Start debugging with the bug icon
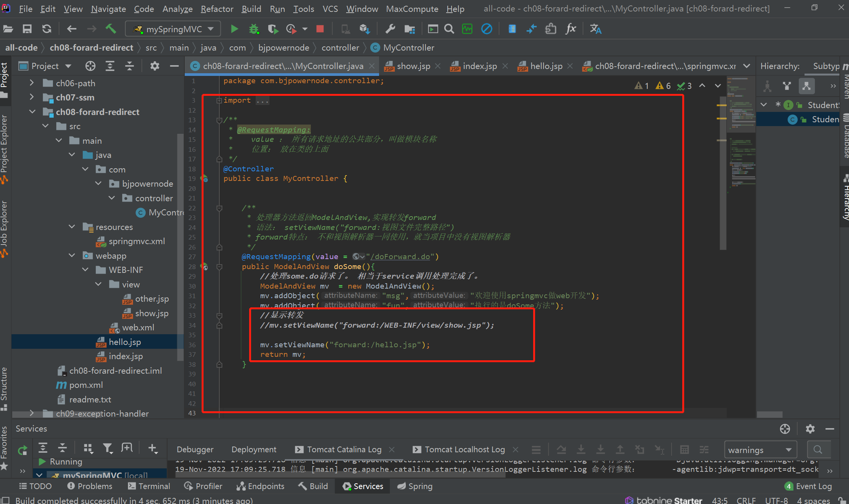The image size is (849, 504). pos(254,29)
